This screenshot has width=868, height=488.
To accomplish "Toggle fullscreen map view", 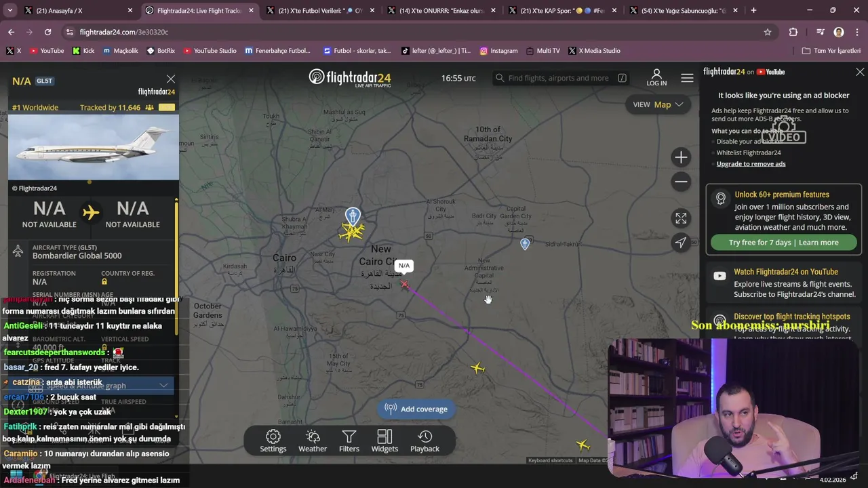I will (x=681, y=218).
